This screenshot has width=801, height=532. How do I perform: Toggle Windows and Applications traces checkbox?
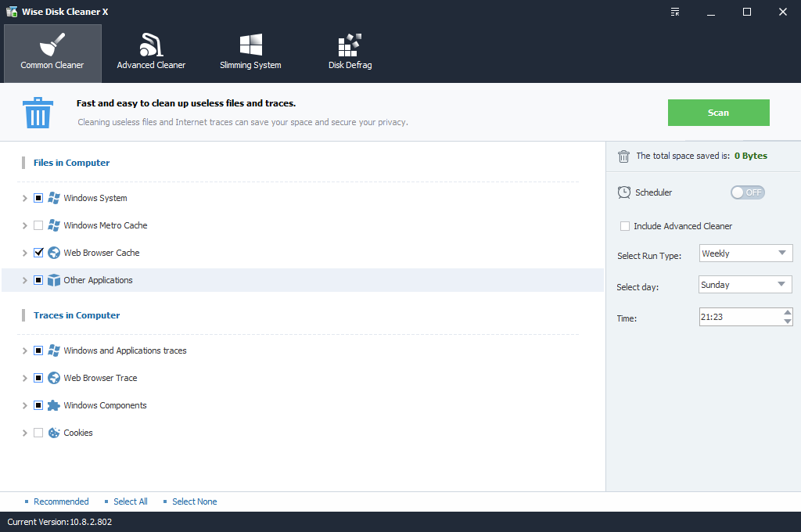tap(38, 350)
